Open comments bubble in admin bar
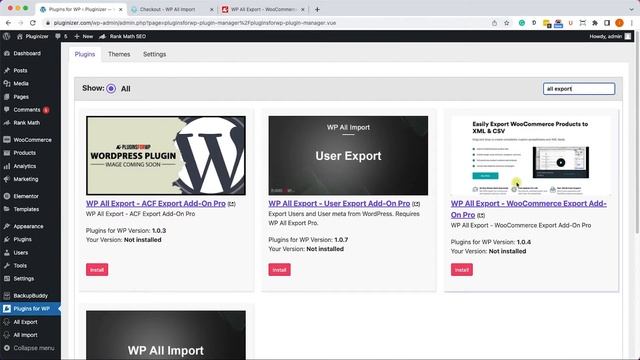This screenshot has width=640, height=360. tap(61, 36)
